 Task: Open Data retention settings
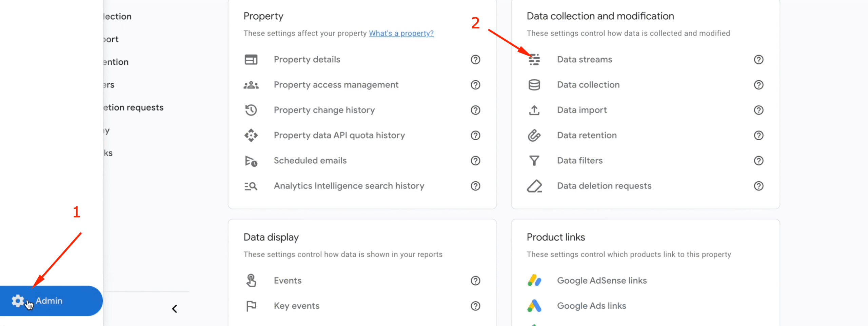(x=587, y=135)
